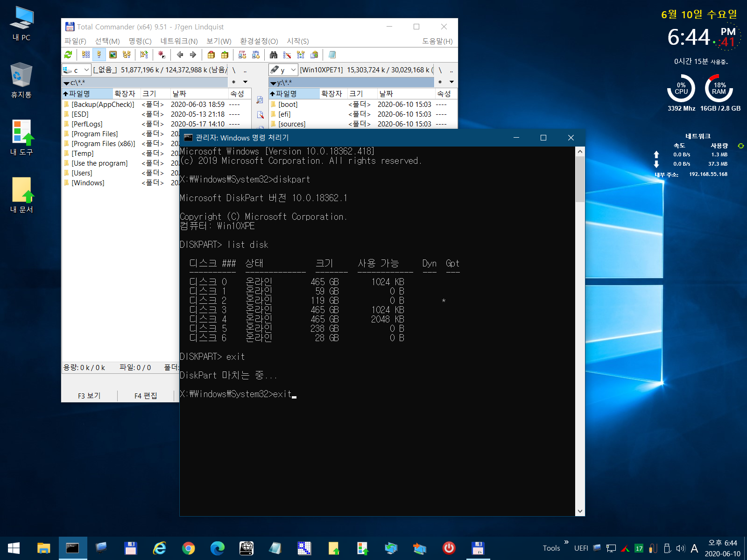Click the red asterisk select-files icon
Viewport: 747px width, 560px height.
point(162,55)
